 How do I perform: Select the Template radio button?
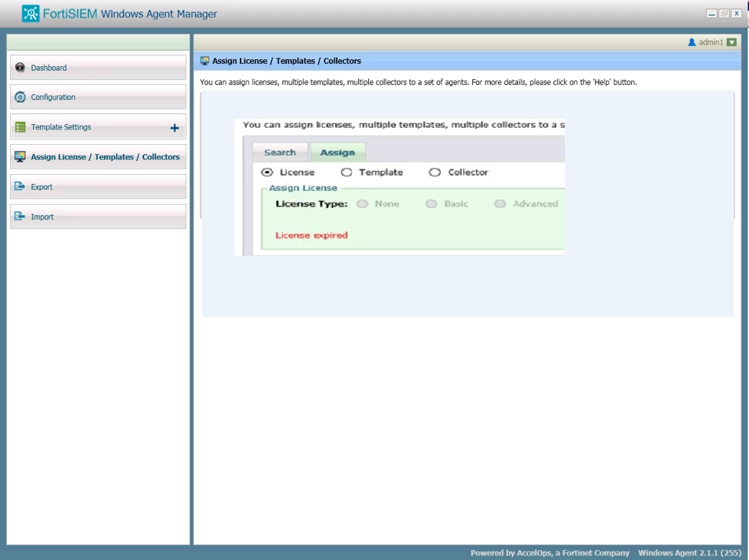[346, 173]
